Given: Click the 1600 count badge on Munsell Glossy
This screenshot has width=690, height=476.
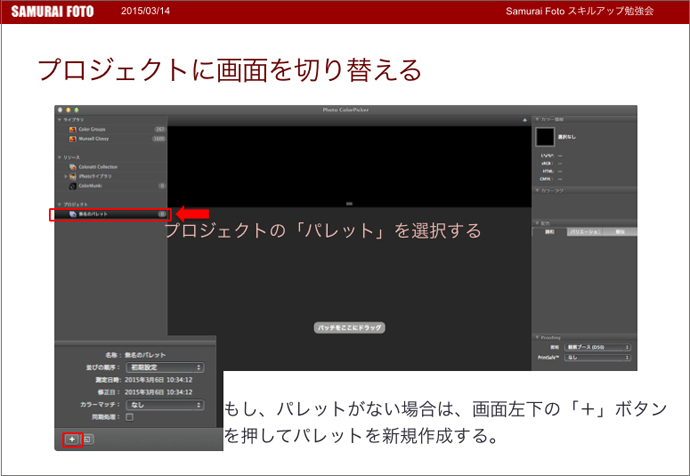Looking at the screenshot, I should (x=159, y=139).
